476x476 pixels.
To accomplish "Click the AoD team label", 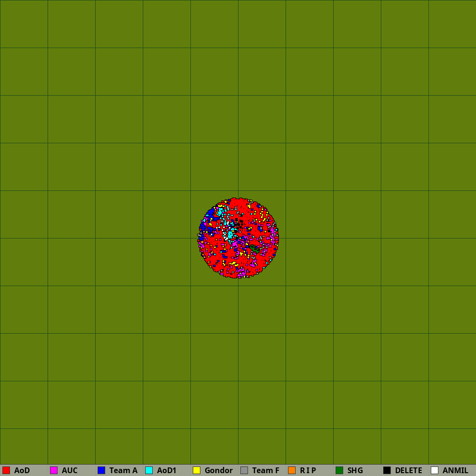I will [x=22, y=470].
